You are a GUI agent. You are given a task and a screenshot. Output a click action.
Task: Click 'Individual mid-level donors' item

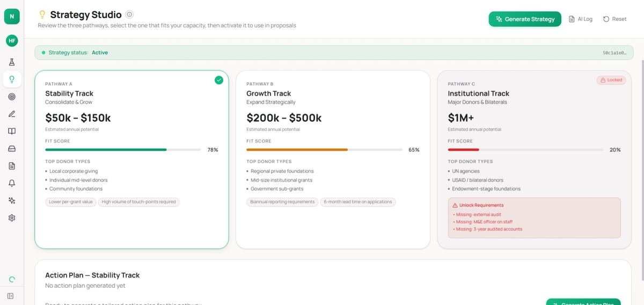tap(78, 180)
